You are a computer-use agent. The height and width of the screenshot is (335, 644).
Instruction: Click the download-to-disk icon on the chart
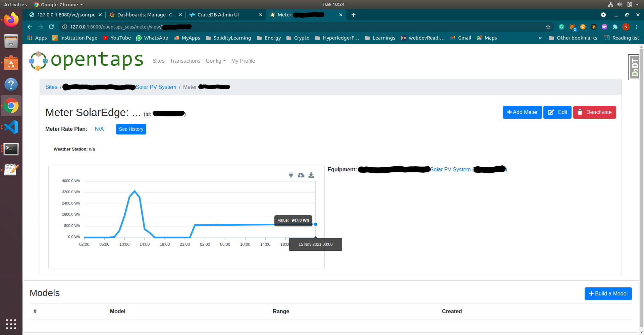click(311, 175)
